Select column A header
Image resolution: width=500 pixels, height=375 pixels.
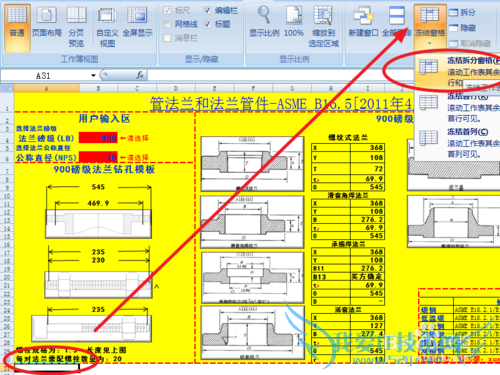tap(47, 88)
